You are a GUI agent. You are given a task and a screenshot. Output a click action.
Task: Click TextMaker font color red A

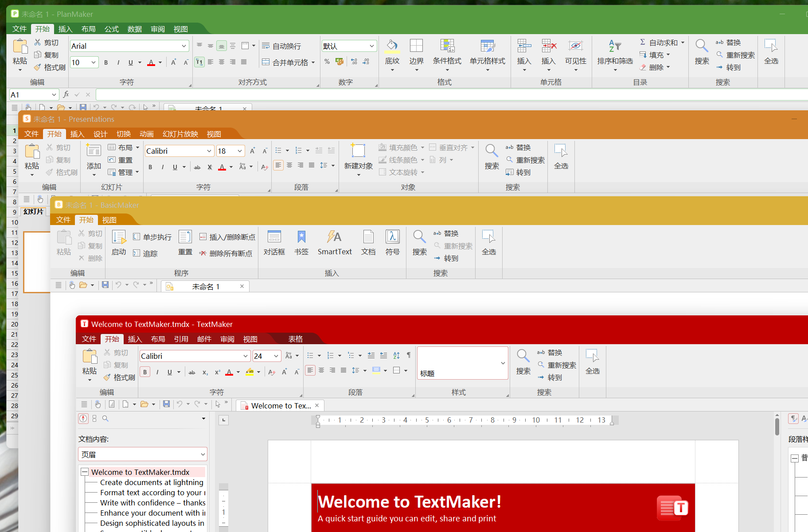point(229,372)
